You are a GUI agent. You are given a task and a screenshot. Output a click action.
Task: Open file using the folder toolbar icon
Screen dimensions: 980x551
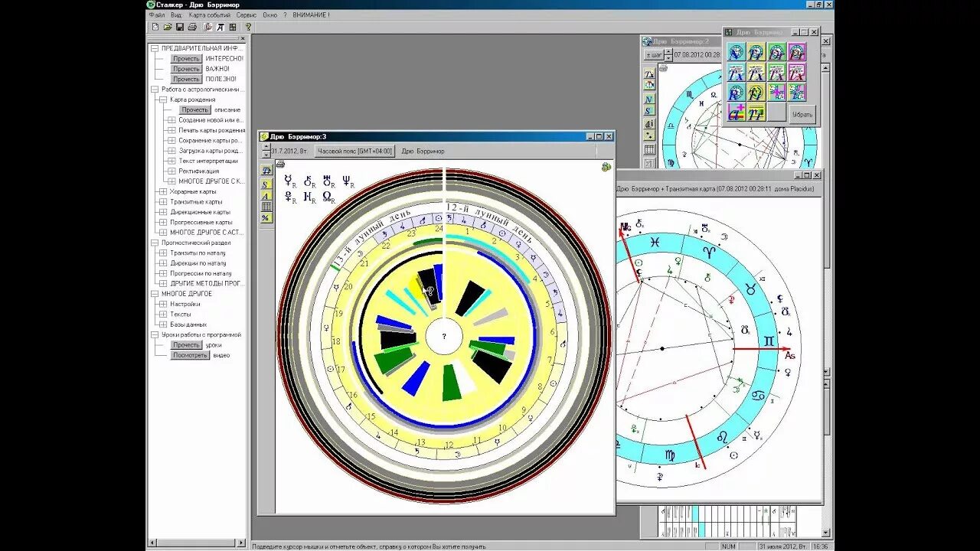point(168,27)
